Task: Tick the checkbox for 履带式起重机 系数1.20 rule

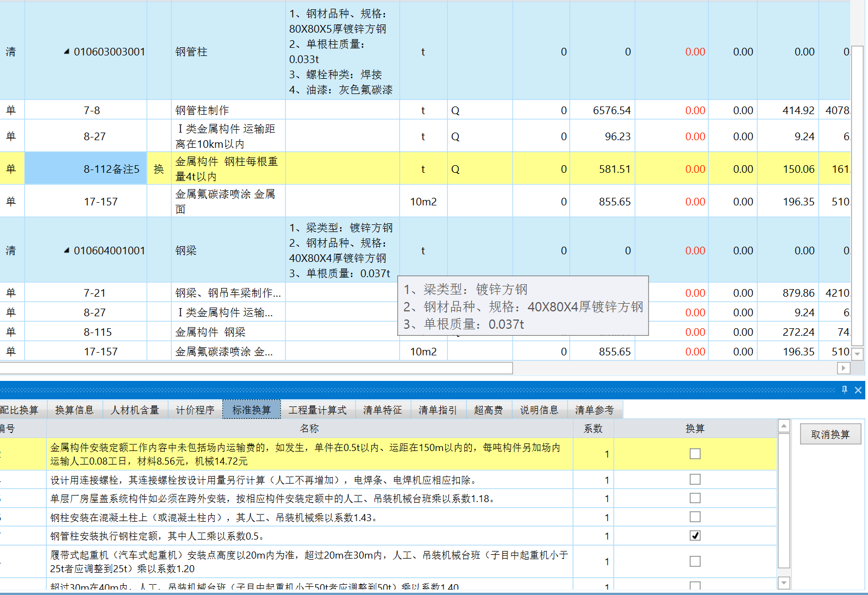Action: (x=695, y=561)
